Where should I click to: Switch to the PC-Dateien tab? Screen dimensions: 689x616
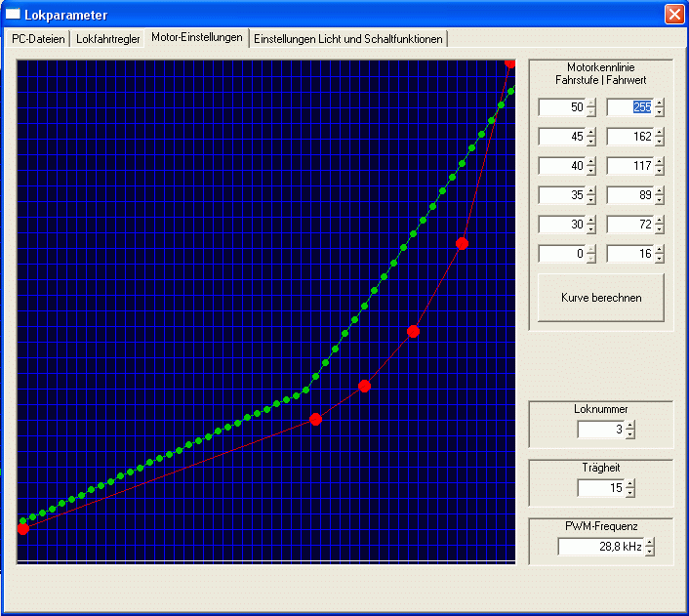[38, 39]
